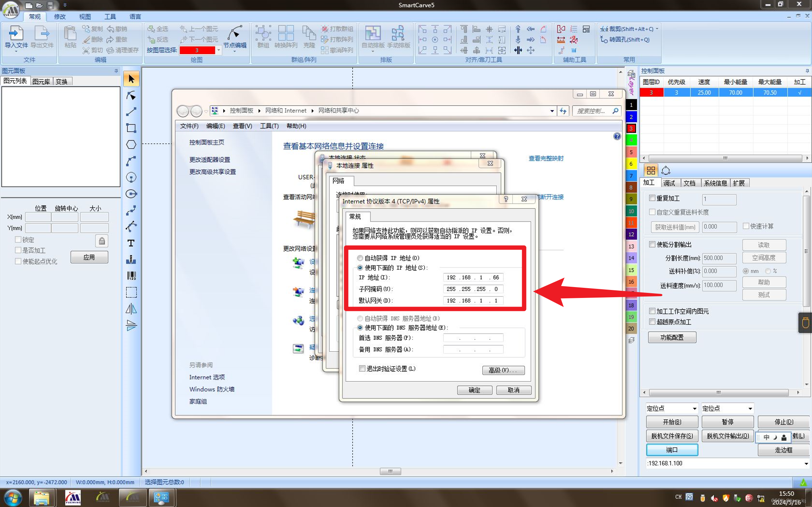
Task: Click the horizontal mirror tool
Action: point(131,309)
